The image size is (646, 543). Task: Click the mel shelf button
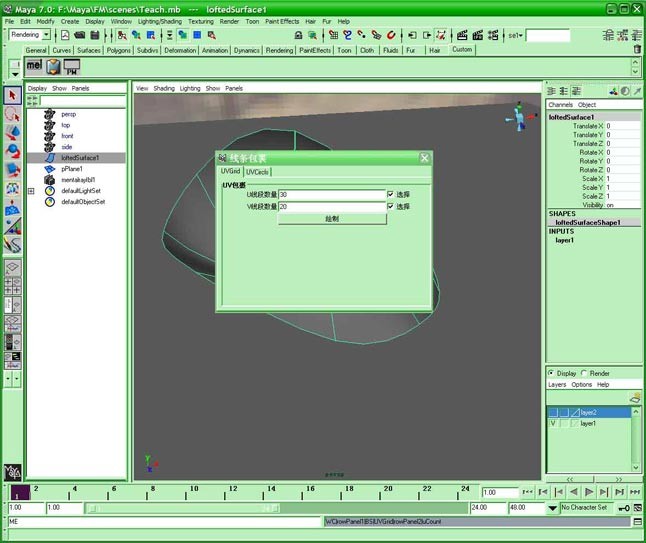pyautogui.click(x=34, y=66)
